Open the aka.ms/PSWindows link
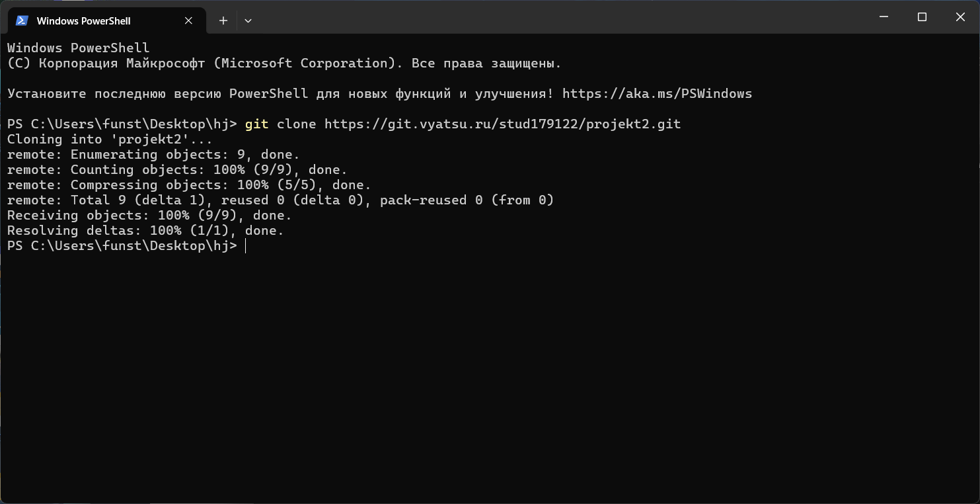980x504 pixels. (657, 94)
